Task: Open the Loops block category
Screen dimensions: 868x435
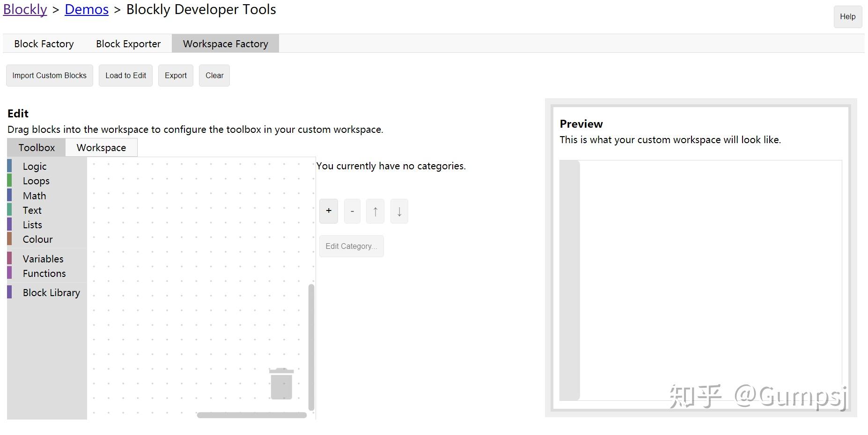Action: pos(36,181)
